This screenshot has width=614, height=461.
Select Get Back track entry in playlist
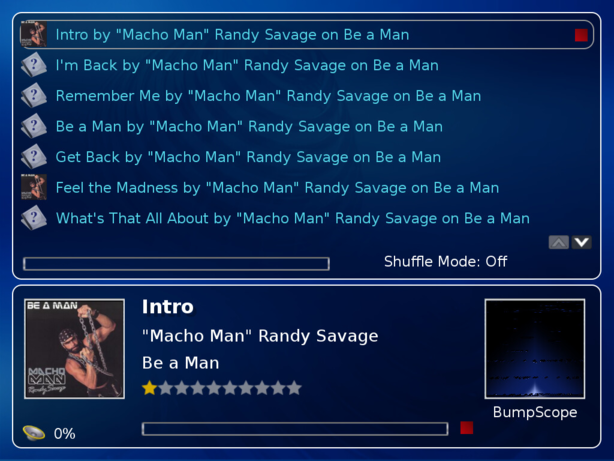248,157
